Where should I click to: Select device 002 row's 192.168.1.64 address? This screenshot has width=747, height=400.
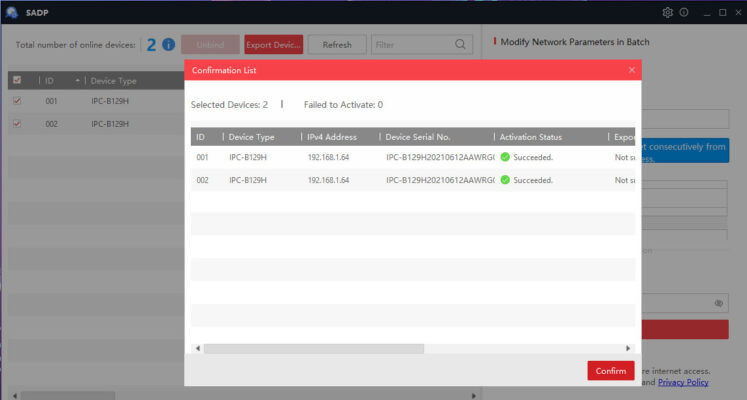328,180
